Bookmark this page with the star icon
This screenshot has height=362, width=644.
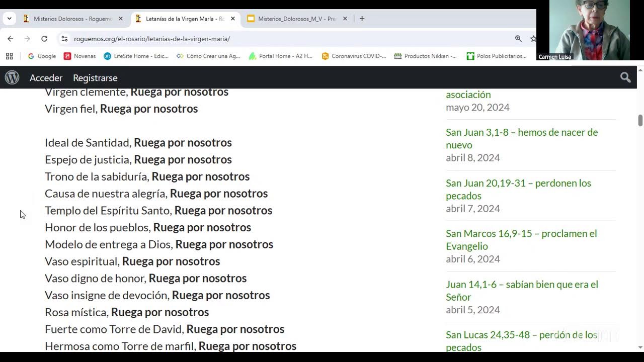pos(533,39)
